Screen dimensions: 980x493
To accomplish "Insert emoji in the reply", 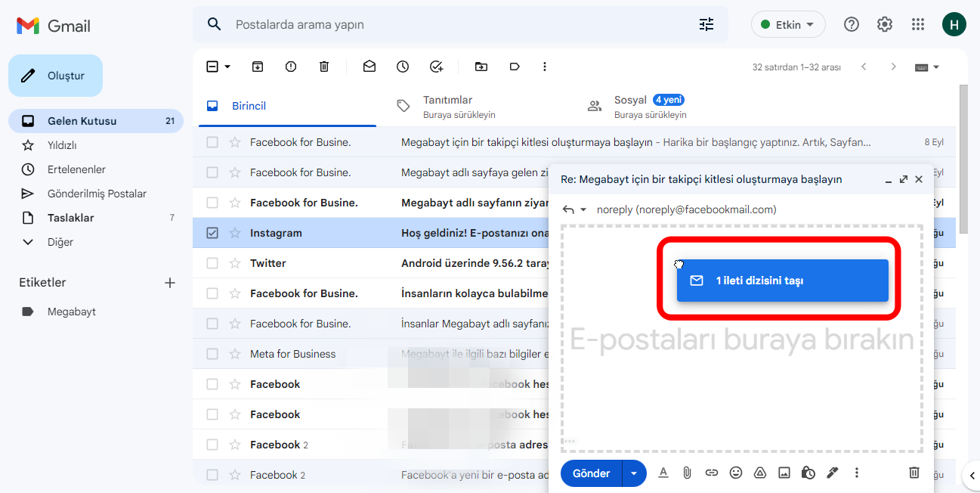I will click(736, 473).
